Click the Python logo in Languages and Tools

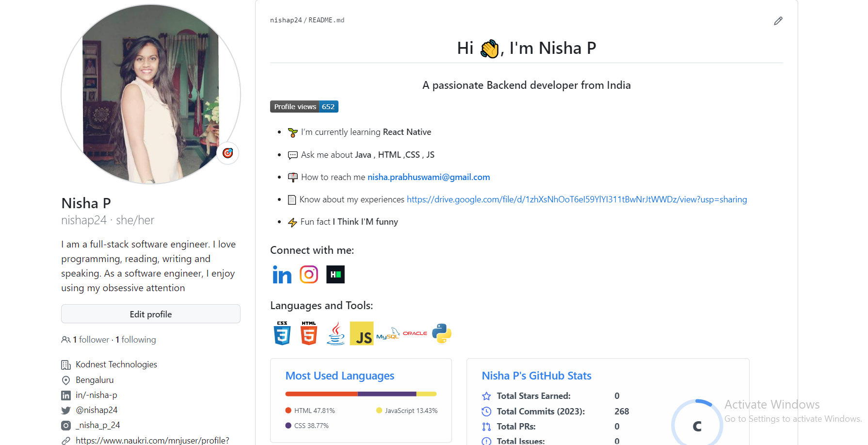coord(441,333)
